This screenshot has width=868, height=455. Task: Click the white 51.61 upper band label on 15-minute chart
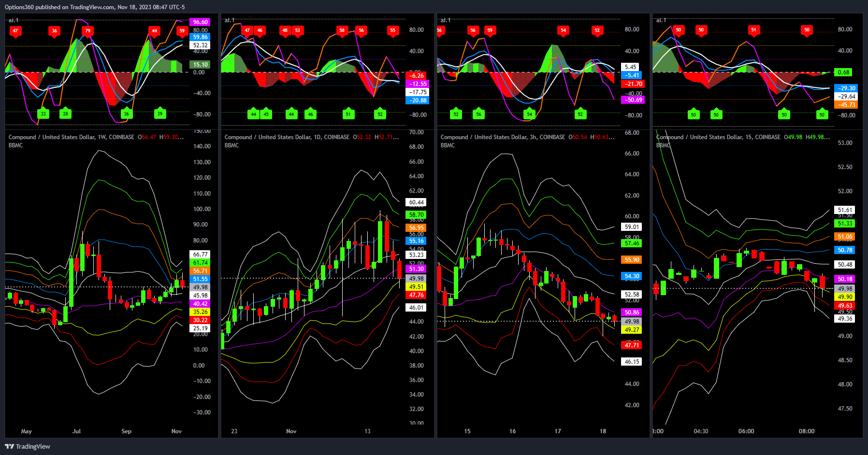(x=845, y=210)
